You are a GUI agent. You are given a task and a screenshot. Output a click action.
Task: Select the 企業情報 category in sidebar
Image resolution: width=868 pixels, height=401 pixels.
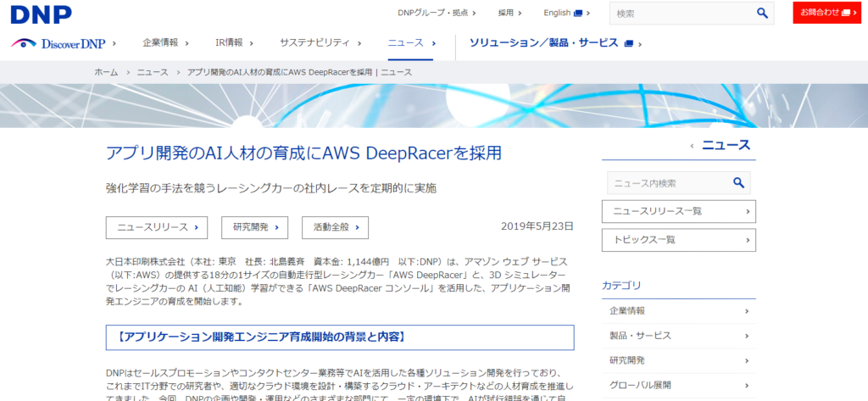point(679,311)
